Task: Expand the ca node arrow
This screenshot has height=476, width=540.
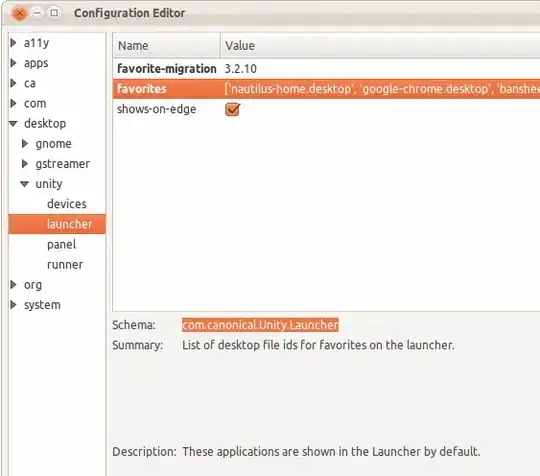Action: pos(13,83)
